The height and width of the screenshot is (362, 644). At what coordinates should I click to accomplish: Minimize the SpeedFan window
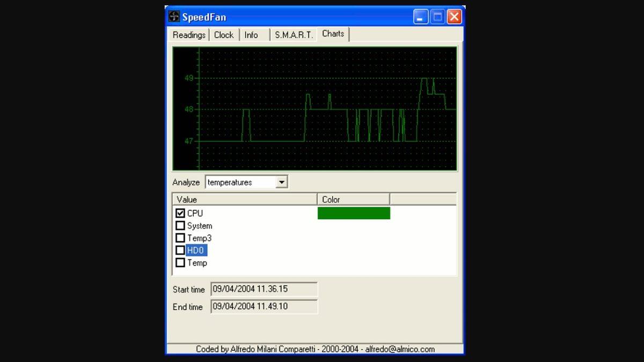(421, 17)
